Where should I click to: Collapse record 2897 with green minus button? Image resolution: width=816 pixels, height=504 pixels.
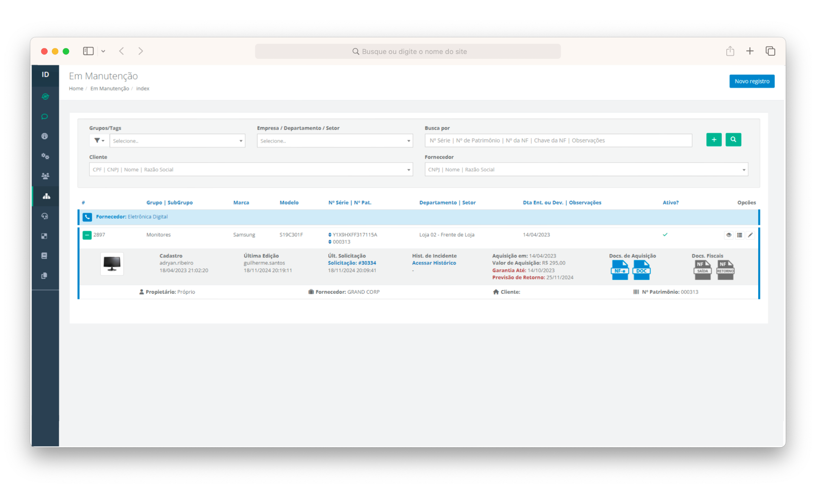point(87,235)
